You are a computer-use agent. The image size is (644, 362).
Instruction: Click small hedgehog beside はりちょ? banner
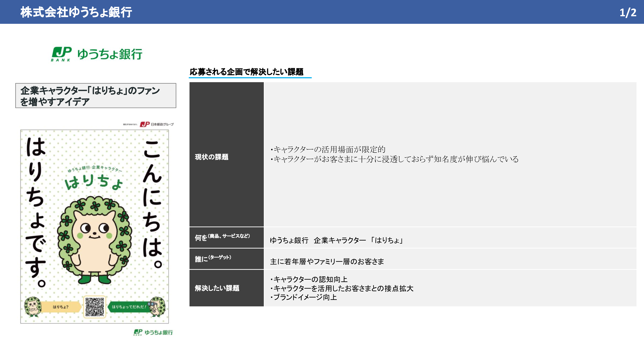pyautogui.click(x=33, y=306)
